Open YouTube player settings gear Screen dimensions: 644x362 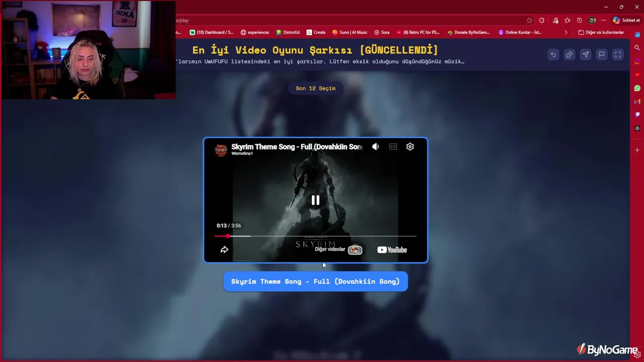(410, 147)
